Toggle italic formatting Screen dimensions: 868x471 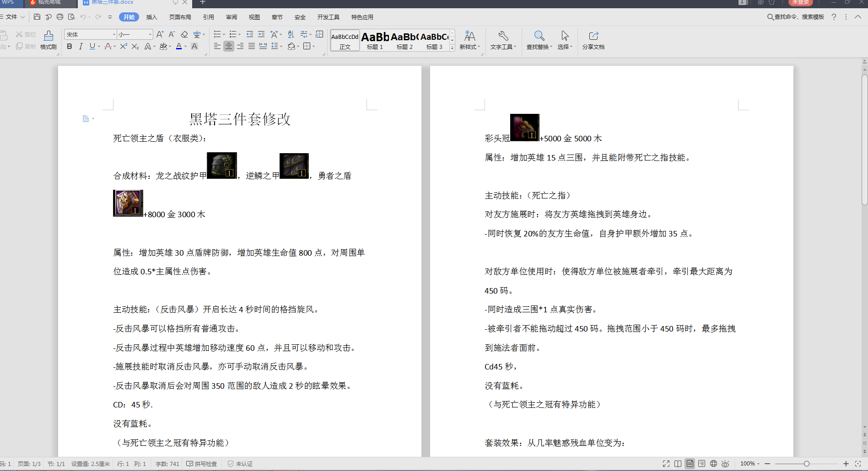pos(81,46)
